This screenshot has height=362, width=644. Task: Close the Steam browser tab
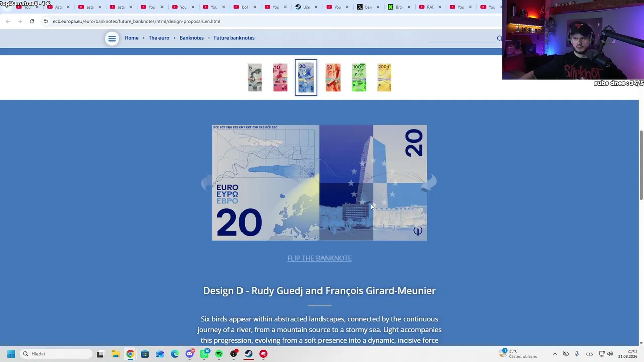click(x=315, y=7)
